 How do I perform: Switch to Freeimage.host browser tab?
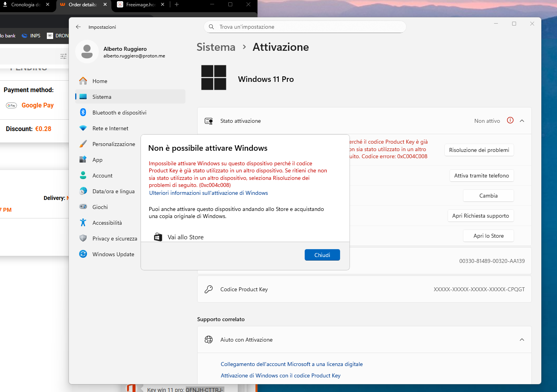point(141,5)
